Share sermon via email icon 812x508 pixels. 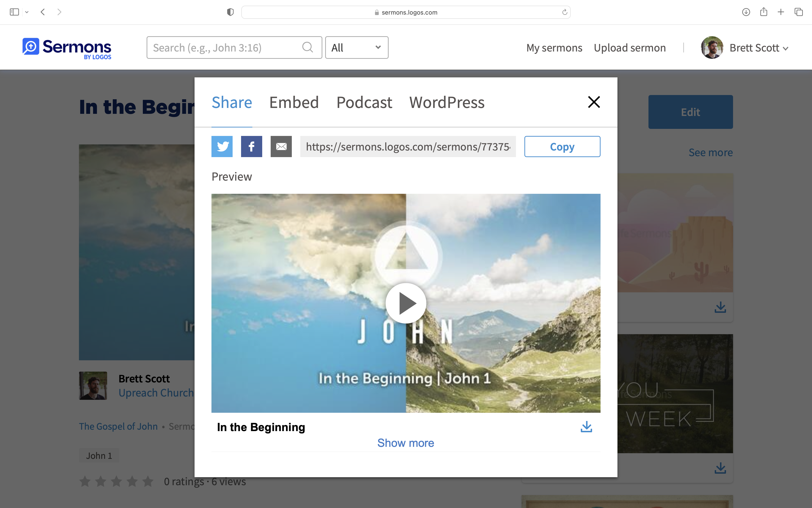point(281,147)
